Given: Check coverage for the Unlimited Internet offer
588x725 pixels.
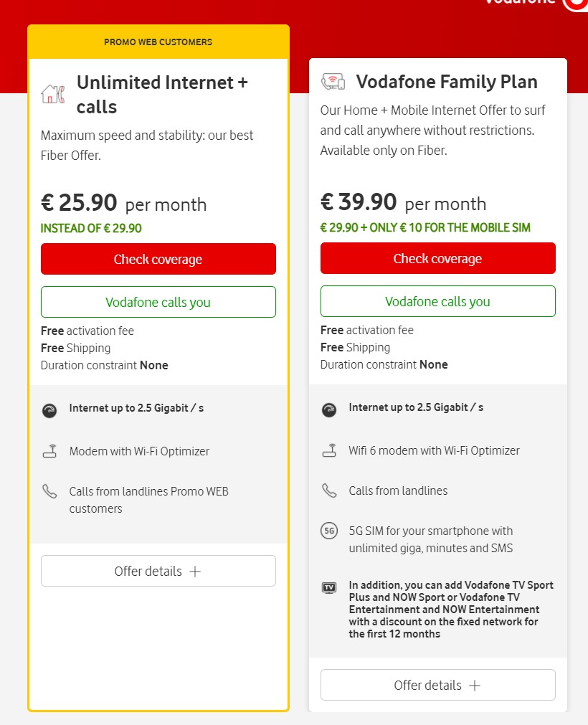Looking at the screenshot, I should click(x=158, y=259).
